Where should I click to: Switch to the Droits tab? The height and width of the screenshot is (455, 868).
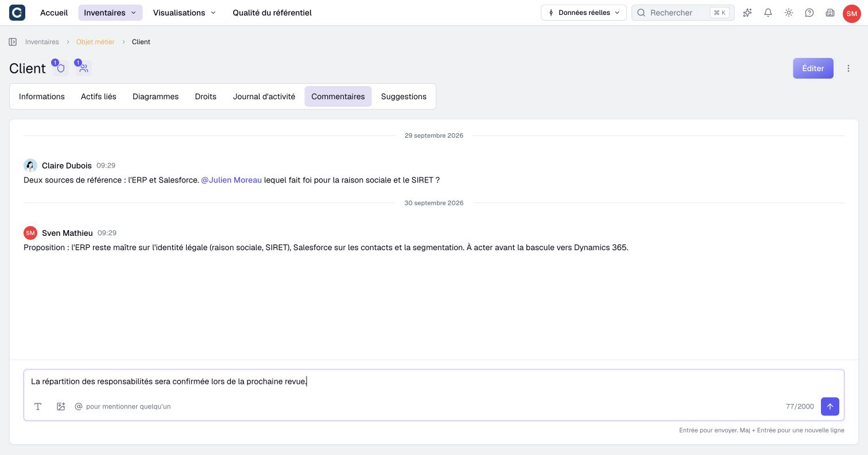(x=206, y=96)
